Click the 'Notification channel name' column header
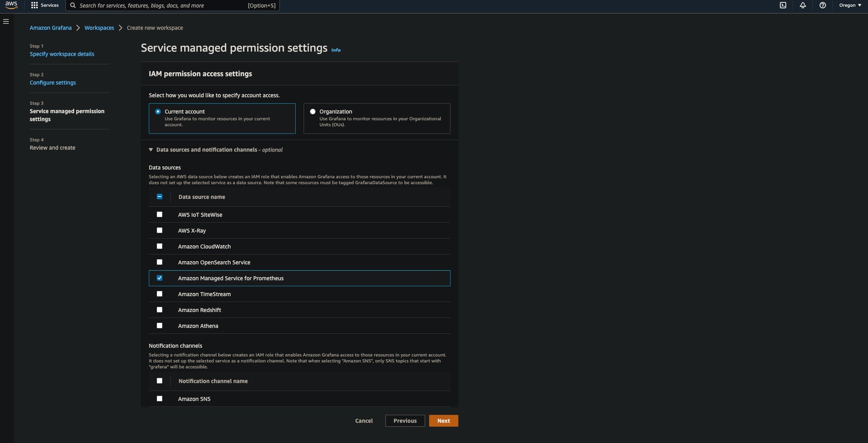Image resolution: width=868 pixels, height=443 pixels. (x=213, y=381)
